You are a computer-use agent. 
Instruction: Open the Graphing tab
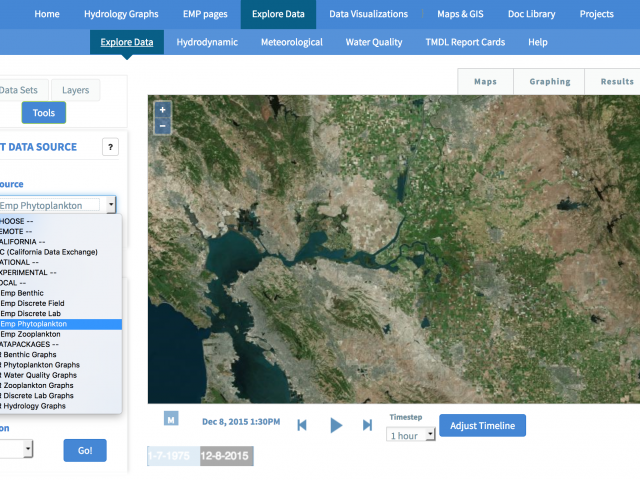click(x=549, y=82)
